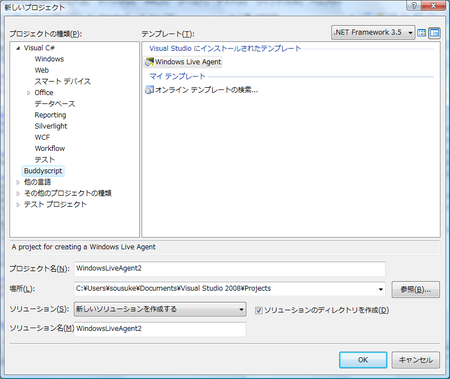450x379 pixels.
Task: Select the Buddyscript project type
Action: tap(43, 171)
